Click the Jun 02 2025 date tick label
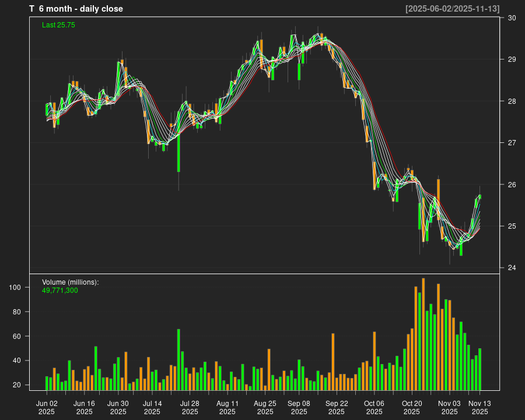Image resolution: width=525 pixels, height=420 pixels. point(47,407)
